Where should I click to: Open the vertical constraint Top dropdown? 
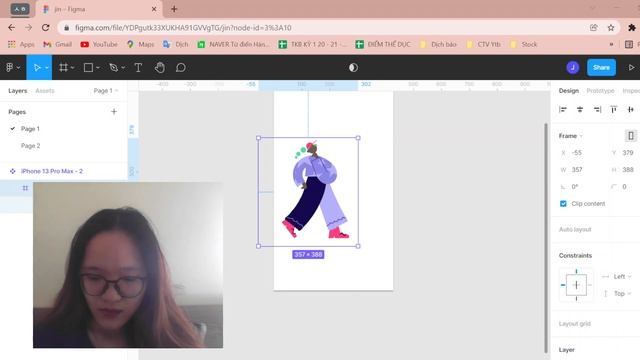click(622, 293)
